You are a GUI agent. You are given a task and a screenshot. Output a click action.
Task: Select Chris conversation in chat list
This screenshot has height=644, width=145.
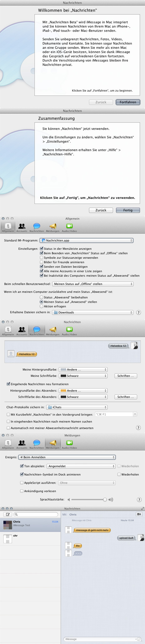pos(30,524)
